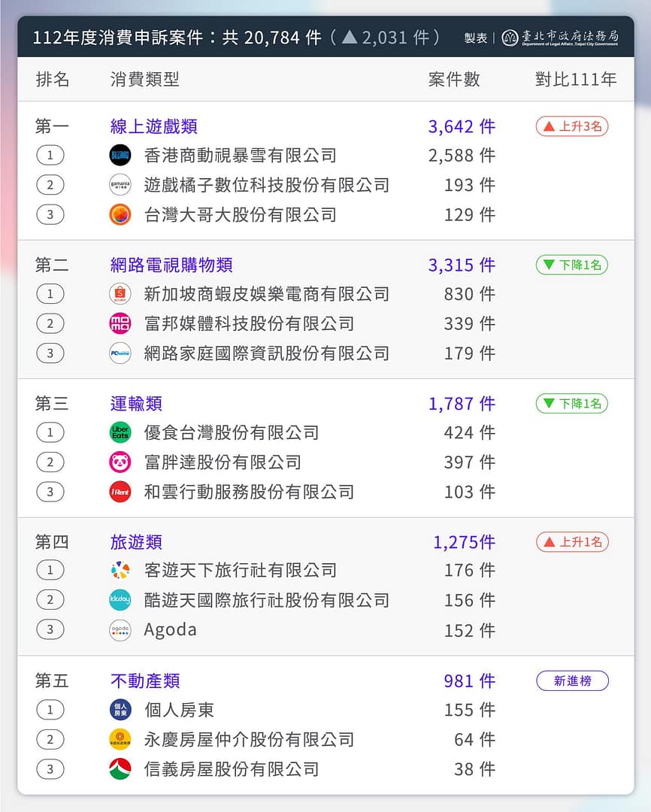651x812 pixels.
Task: Click the 下降1名 badge for 運輸類
Action: click(x=572, y=404)
